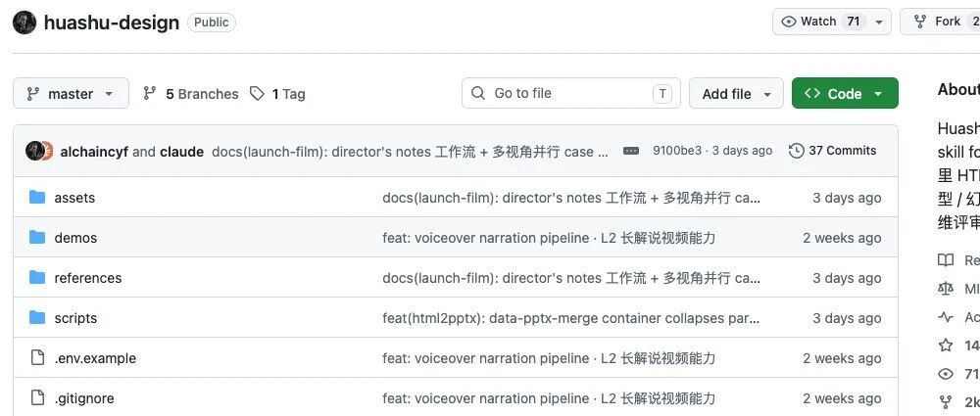The width and height of the screenshot is (980, 416).
Task: Open commit hash 9100be3
Action: [x=677, y=151]
